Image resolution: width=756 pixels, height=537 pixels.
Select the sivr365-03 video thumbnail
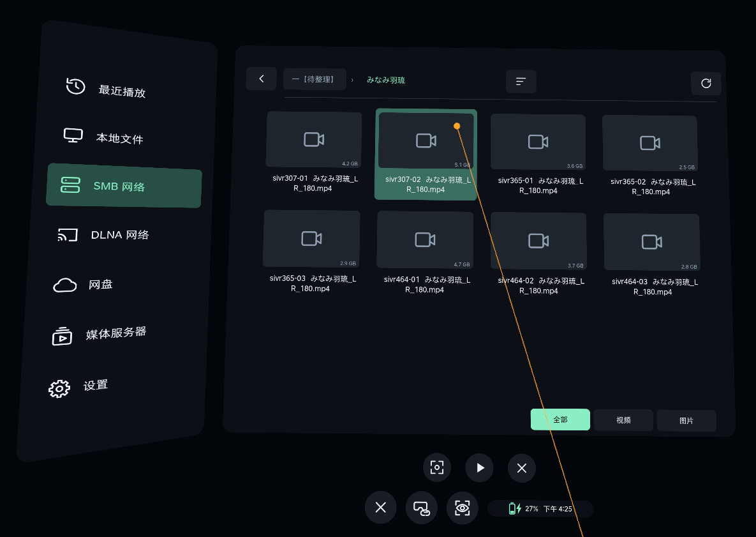311,239
